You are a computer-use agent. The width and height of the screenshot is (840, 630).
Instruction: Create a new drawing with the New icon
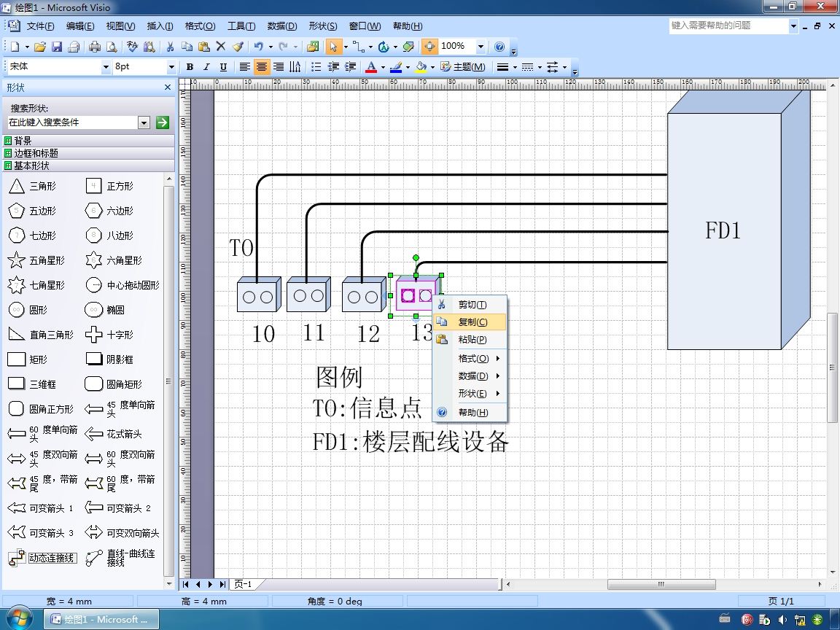coord(15,47)
